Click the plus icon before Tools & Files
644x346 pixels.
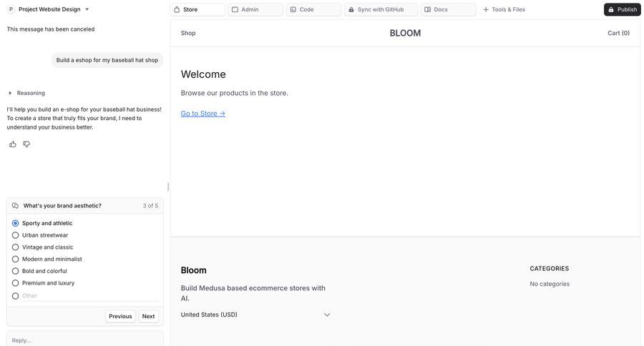coord(486,9)
